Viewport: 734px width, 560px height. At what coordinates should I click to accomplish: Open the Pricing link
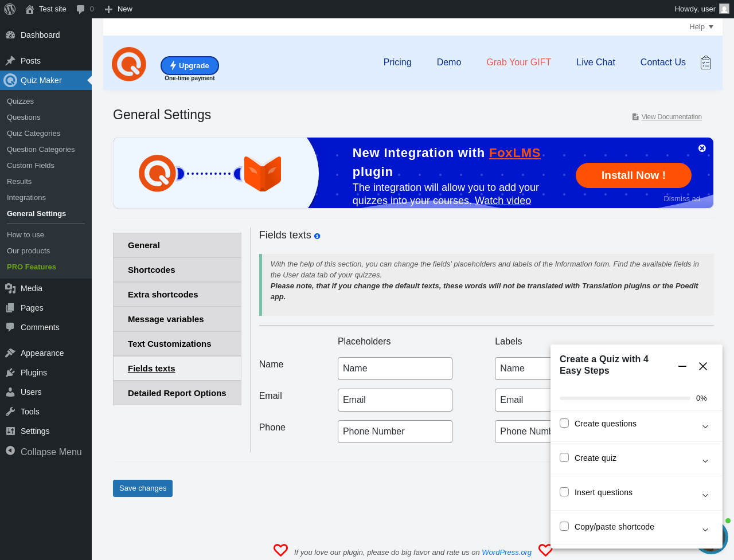[397, 62]
